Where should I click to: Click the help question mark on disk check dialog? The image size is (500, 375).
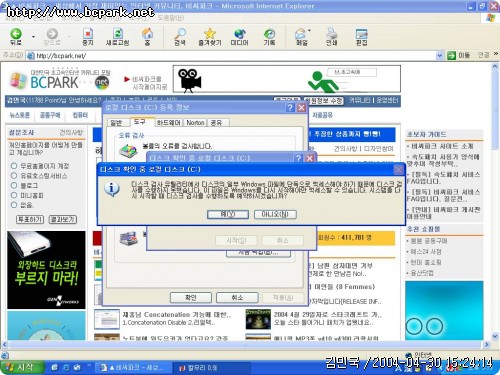click(299, 158)
